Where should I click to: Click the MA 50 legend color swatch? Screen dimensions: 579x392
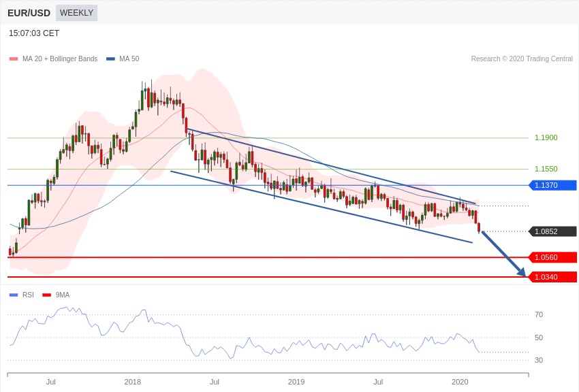point(111,59)
